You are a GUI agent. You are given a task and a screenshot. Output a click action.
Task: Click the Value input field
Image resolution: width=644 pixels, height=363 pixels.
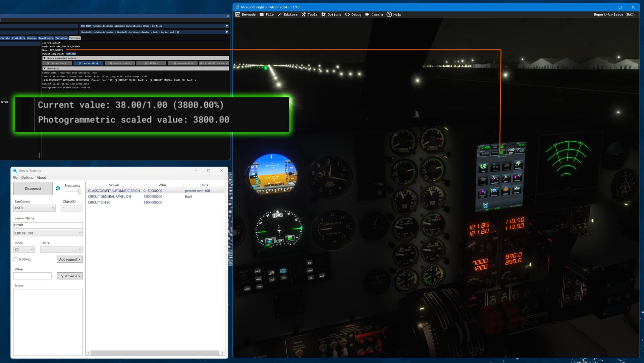coord(32,276)
